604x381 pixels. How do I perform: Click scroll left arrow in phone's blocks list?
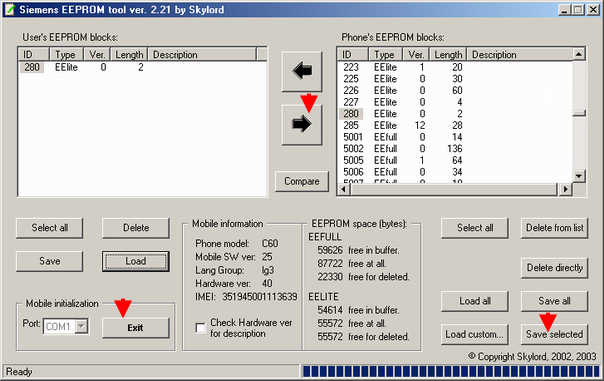click(344, 189)
